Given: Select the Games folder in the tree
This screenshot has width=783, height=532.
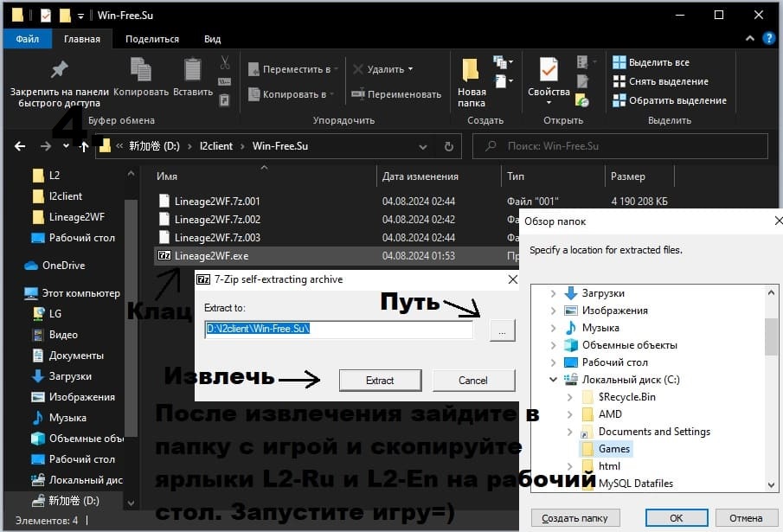Looking at the screenshot, I should (x=613, y=449).
